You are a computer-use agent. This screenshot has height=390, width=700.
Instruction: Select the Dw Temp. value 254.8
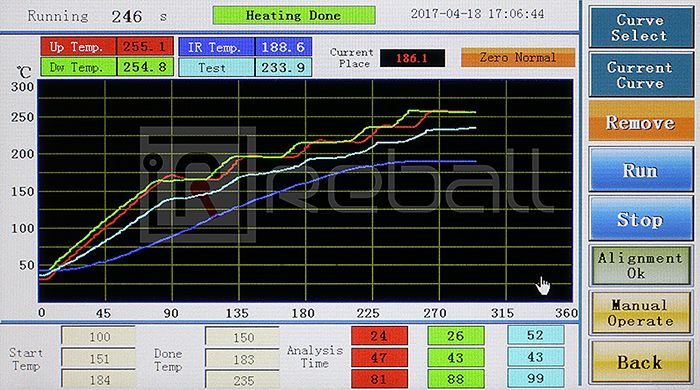[145, 67]
